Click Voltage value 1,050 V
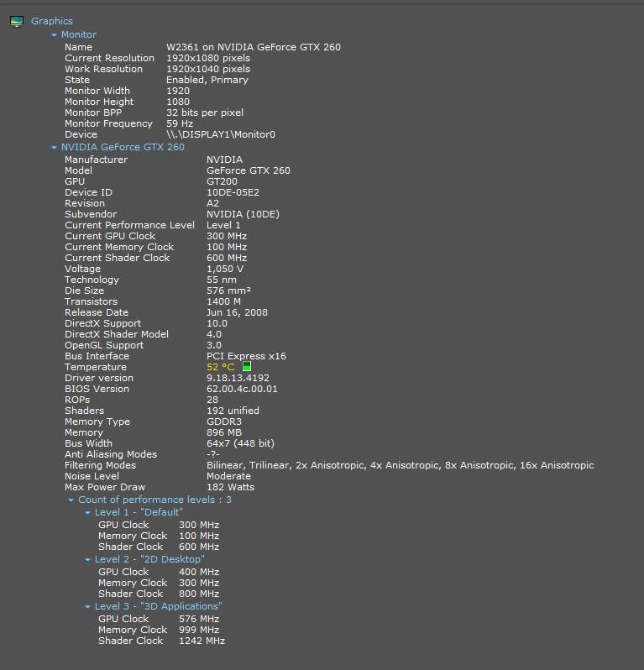Screen dimensions: 644x670 tap(225, 269)
